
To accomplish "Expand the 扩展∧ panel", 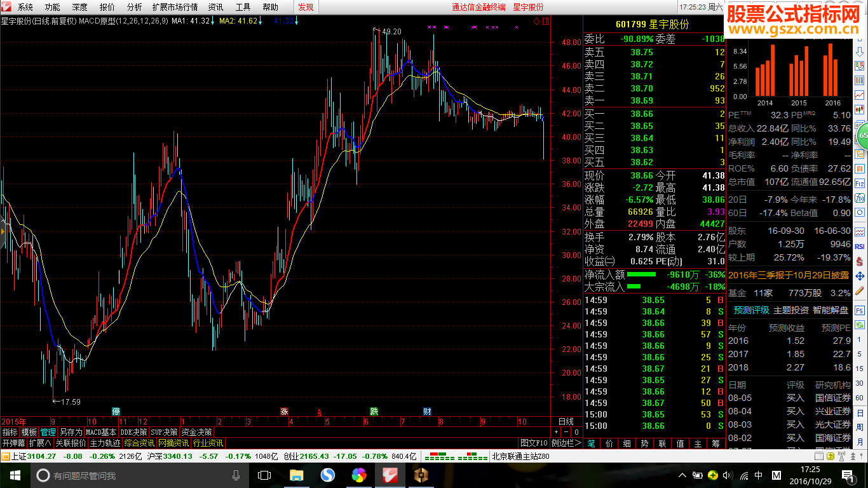I will [x=41, y=443].
